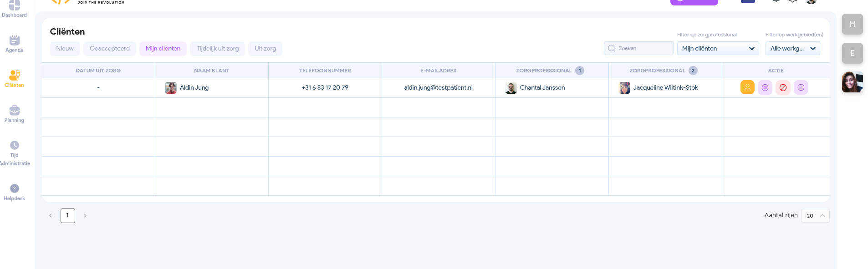
Task: Click the red block action icon
Action: pos(783,87)
